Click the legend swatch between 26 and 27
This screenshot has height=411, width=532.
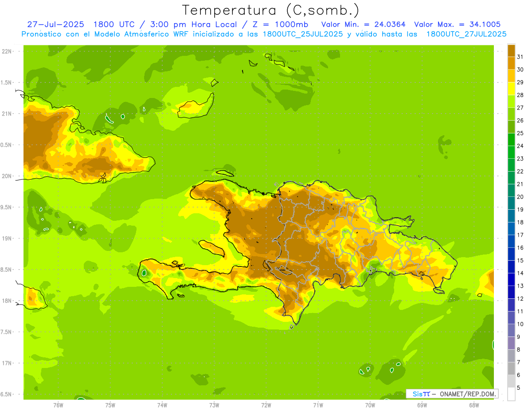(x=511, y=114)
